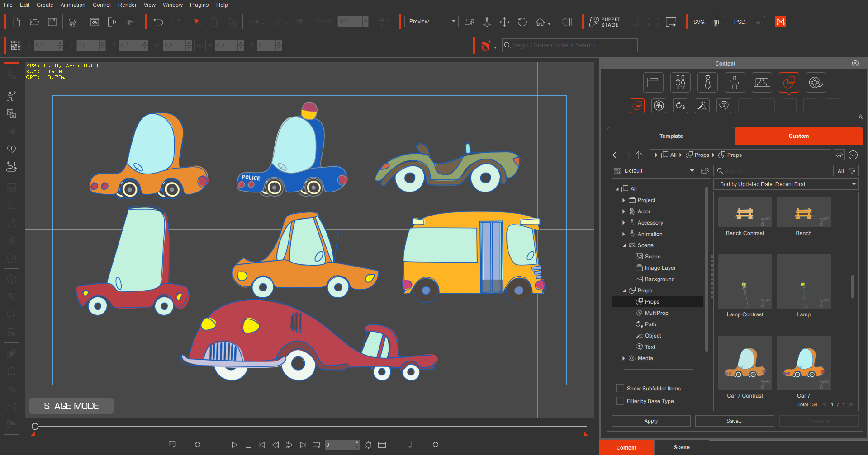
Task: Select the Text content type icon
Action: [x=724, y=105]
